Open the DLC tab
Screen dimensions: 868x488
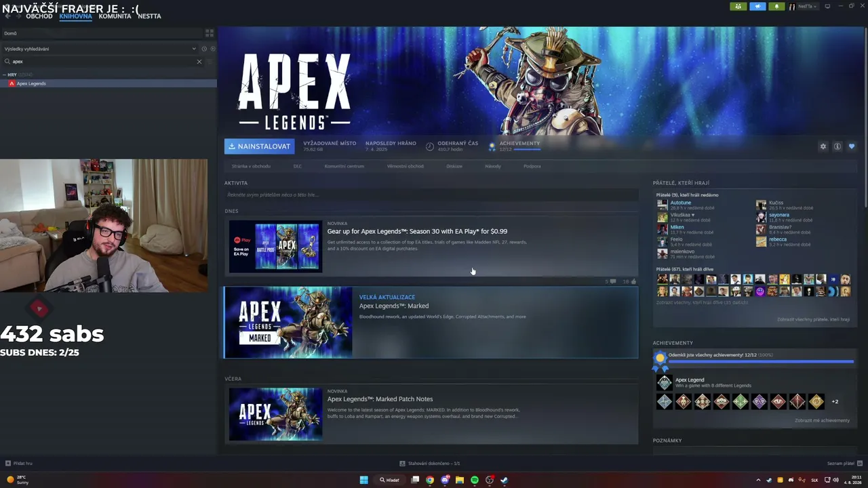coord(298,166)
